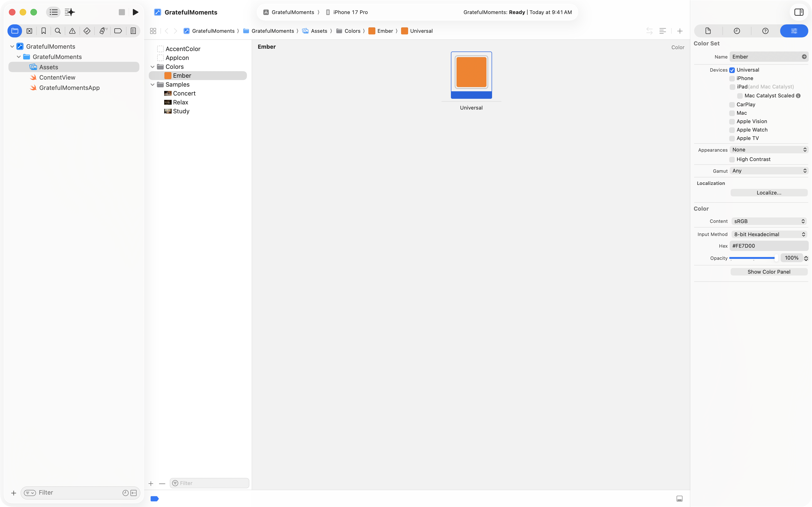The image size is (812, 507).
Task: Open the Project navigator folder icon
Action: coord(15,31)
